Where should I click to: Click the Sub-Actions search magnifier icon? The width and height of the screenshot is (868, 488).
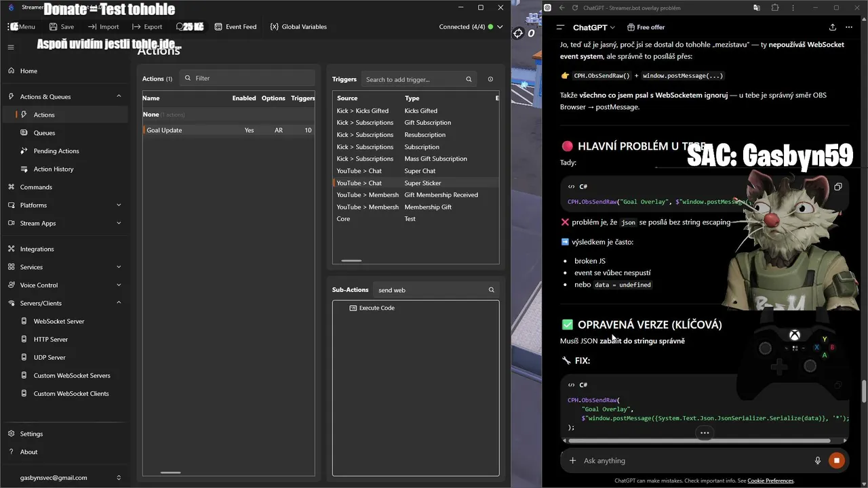tap(492, 290)
